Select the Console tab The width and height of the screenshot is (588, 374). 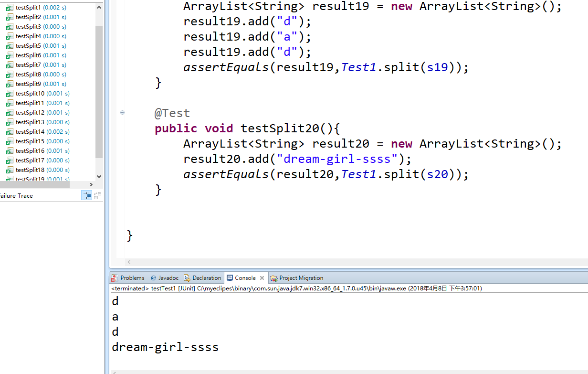245,278
